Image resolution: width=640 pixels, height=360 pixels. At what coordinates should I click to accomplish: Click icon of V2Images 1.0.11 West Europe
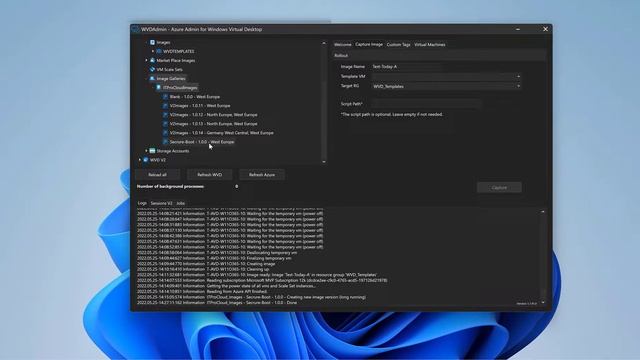165,106
